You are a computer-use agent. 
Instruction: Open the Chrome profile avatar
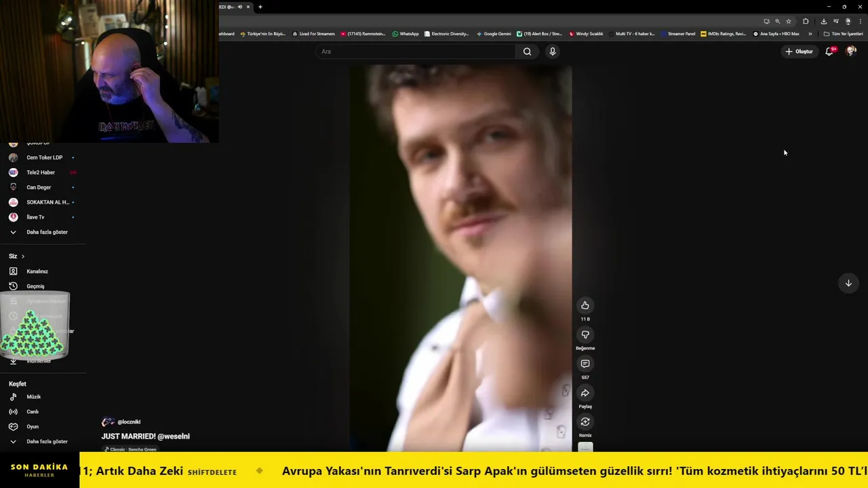[848, 21]
